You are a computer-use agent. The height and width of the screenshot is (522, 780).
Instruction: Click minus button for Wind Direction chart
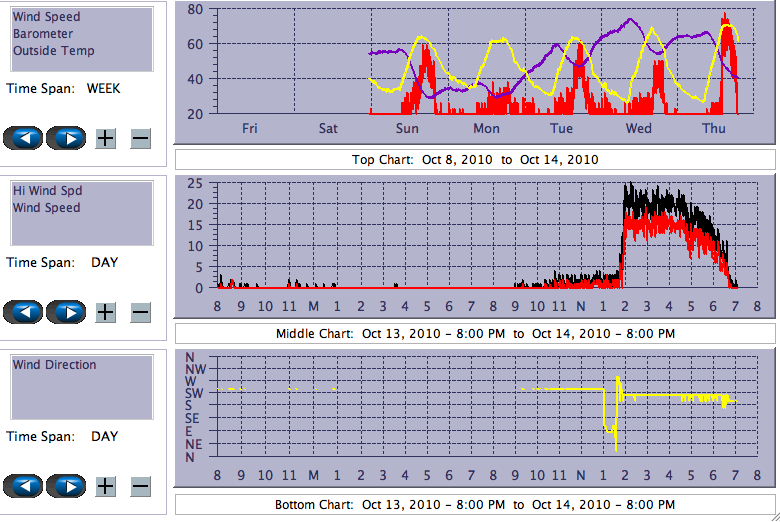pos(140,486)
